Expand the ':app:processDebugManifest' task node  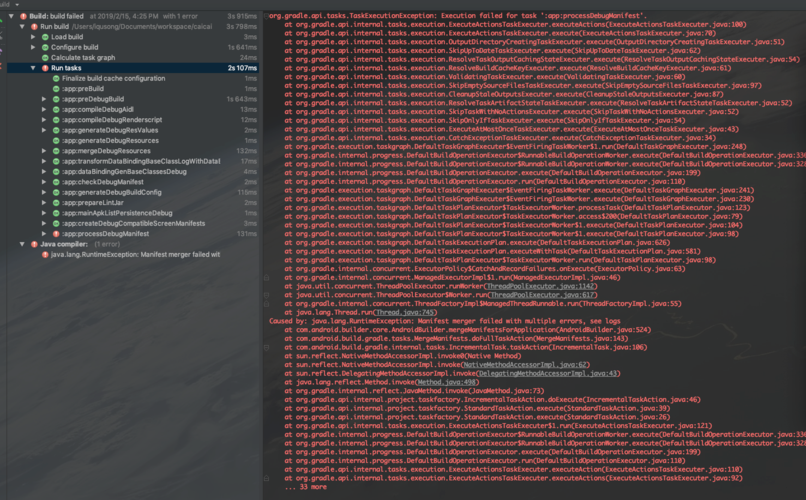pos(44,234)
